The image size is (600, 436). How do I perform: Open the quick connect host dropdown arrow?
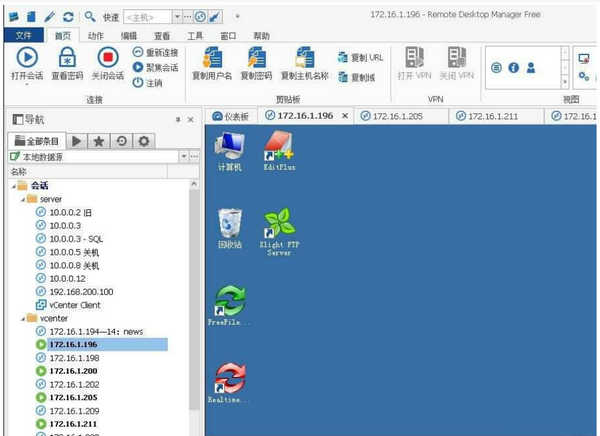(x=177, y=17)
